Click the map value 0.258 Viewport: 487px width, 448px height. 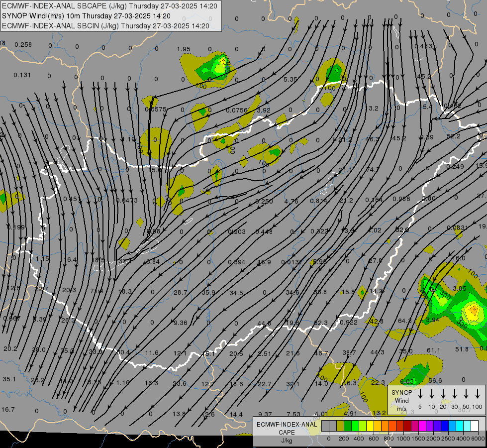point(23,45)
